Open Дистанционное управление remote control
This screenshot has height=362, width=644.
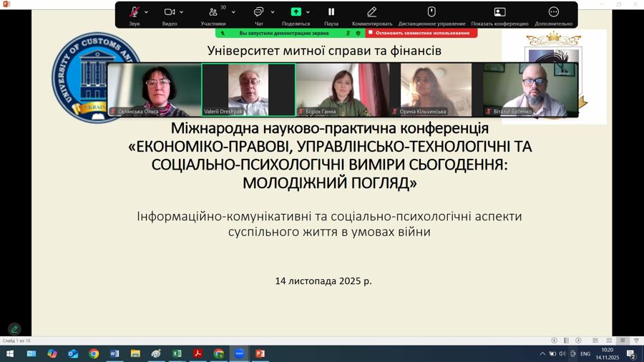pos(431,13)
